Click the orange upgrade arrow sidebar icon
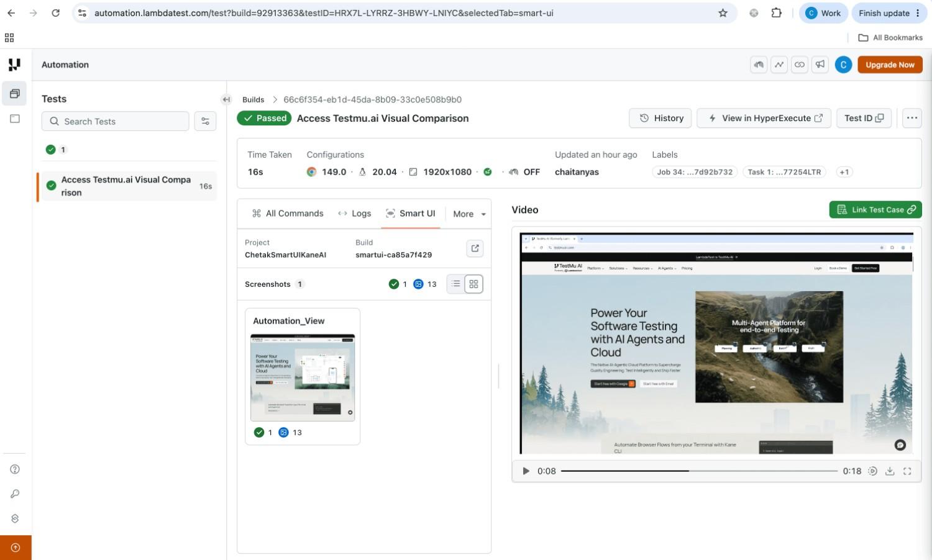Image resolution: width=932 pixels, height=560 pixels. (x=16, y=548)
